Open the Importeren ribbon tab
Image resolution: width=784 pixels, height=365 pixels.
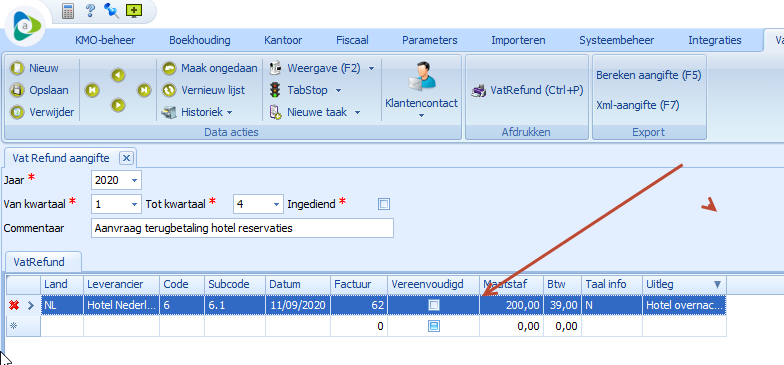[x=518, y=40]
